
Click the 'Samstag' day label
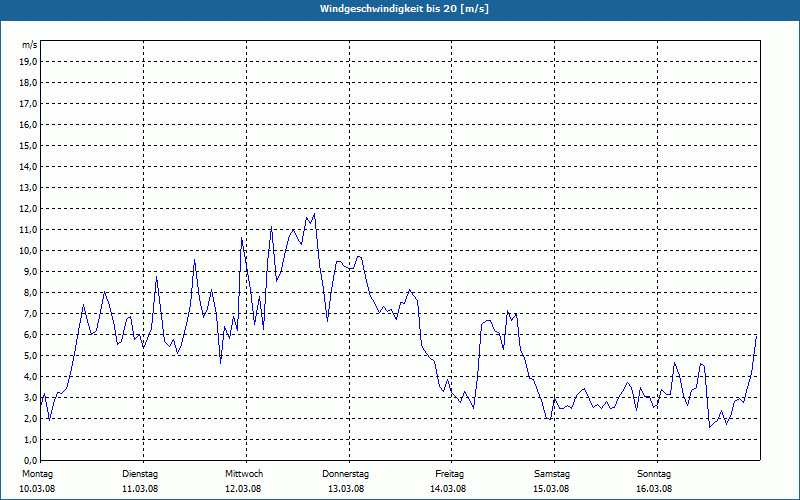click(552, 474)
